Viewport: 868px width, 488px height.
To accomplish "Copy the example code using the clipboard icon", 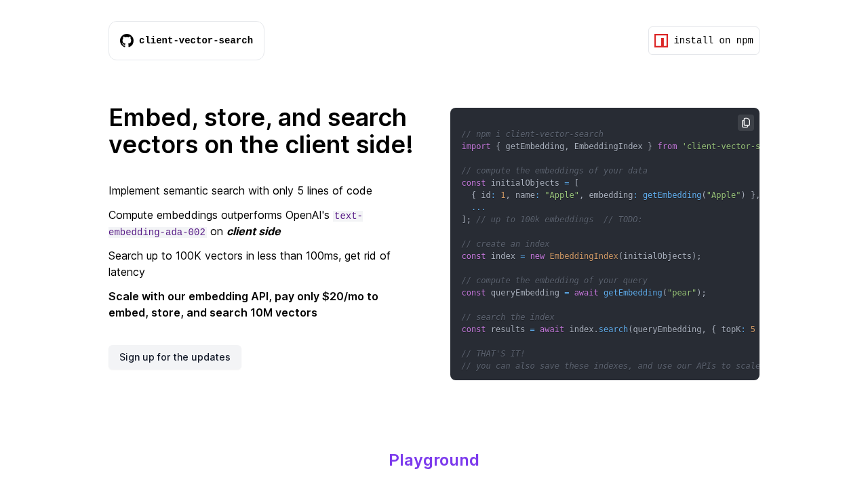I will tap(745, 122).
